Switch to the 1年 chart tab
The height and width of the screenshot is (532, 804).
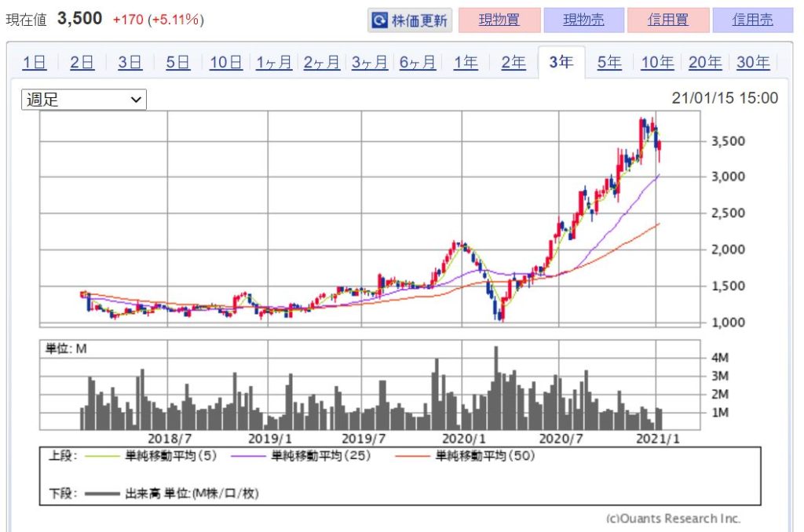pos(466,63)
